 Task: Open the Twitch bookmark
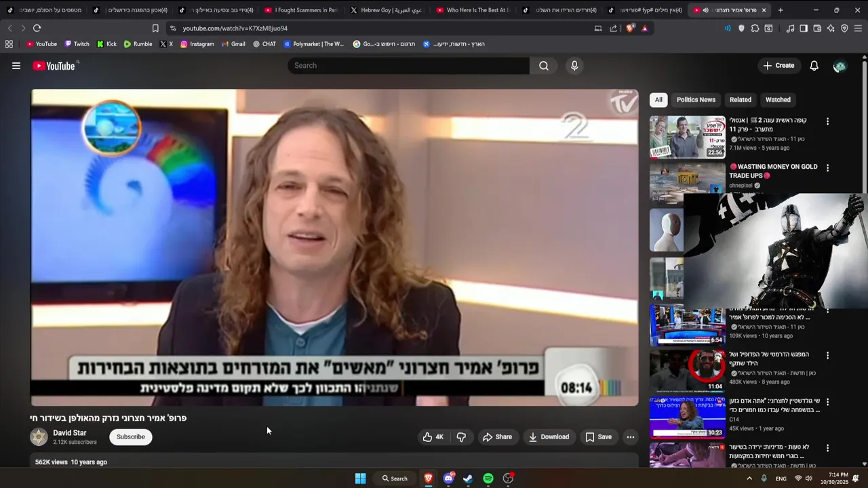click(77, 44)
